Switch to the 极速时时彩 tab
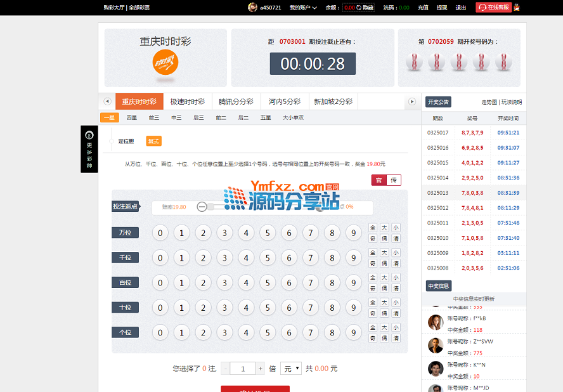This screenshot has width=563, height=392. coord(187,101)
